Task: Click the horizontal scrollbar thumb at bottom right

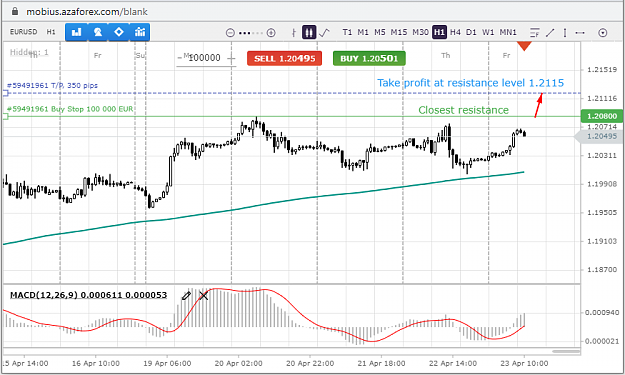Action: pos(566,351)
